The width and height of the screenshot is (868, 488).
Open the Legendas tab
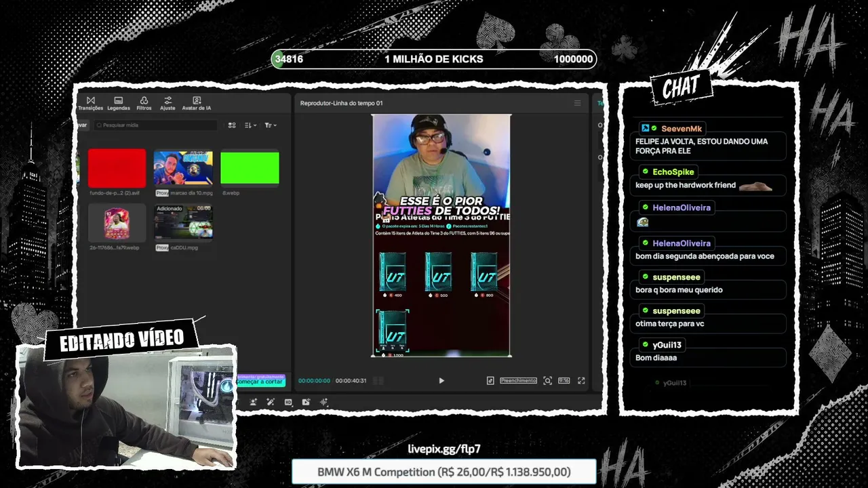119,103
